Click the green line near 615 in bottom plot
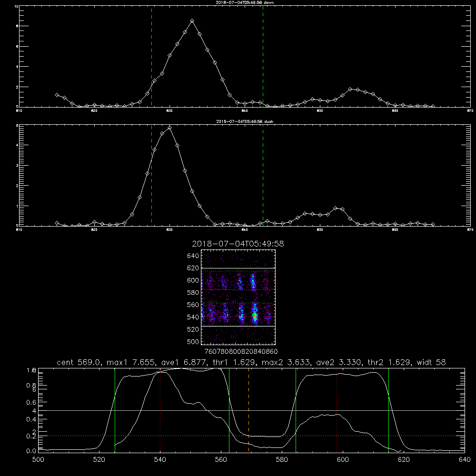476x476 pixels. pos(388,410)
